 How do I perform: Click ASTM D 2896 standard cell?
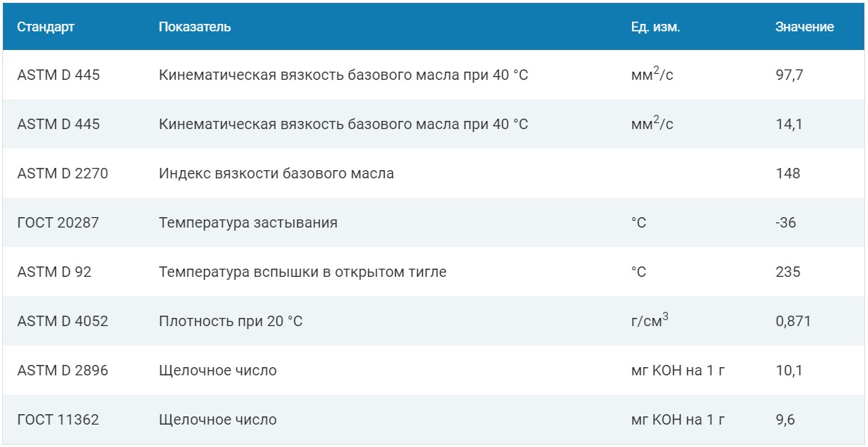click(x=63, y=371)
